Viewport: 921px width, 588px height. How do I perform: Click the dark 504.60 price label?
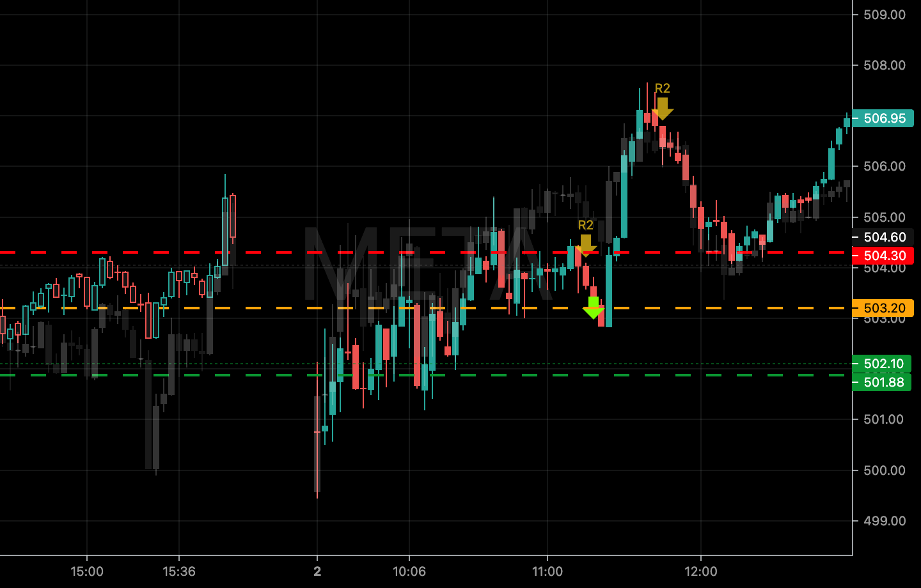pos(883,237)
